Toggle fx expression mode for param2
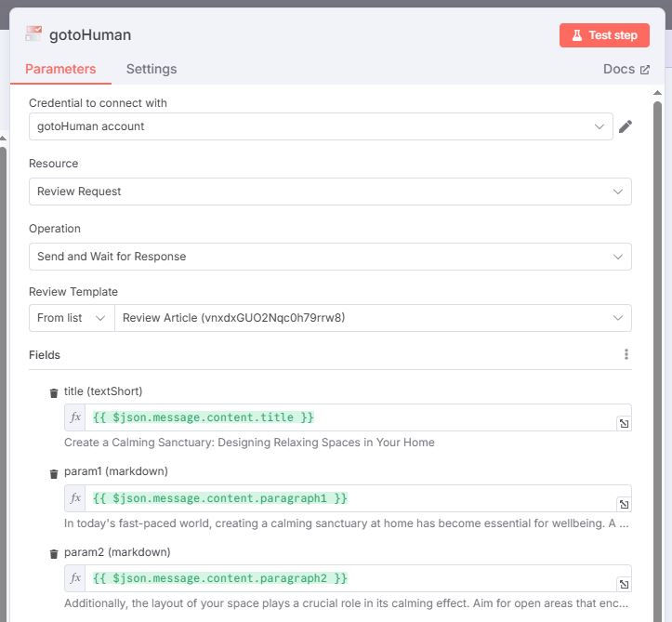 pyautogui.click(x=75, y=578)
